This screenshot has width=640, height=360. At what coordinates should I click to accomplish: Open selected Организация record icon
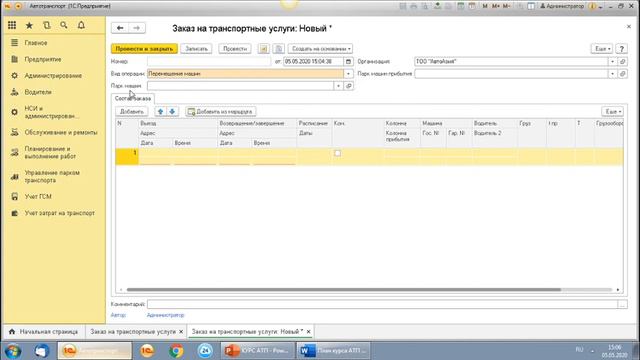click(622, 62)
